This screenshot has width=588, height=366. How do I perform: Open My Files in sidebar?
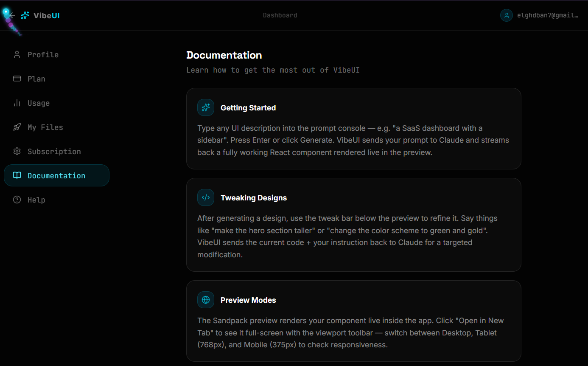[x=56, y=127]
